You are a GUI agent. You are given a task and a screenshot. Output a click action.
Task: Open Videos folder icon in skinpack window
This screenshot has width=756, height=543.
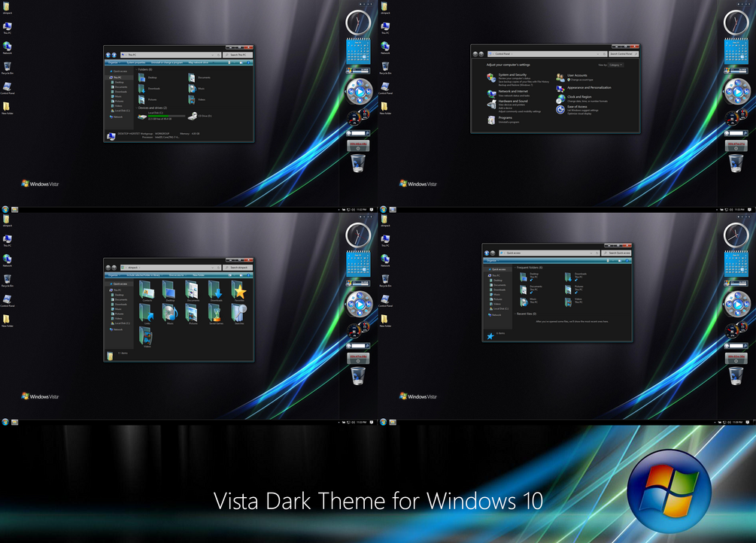point(147,337)
